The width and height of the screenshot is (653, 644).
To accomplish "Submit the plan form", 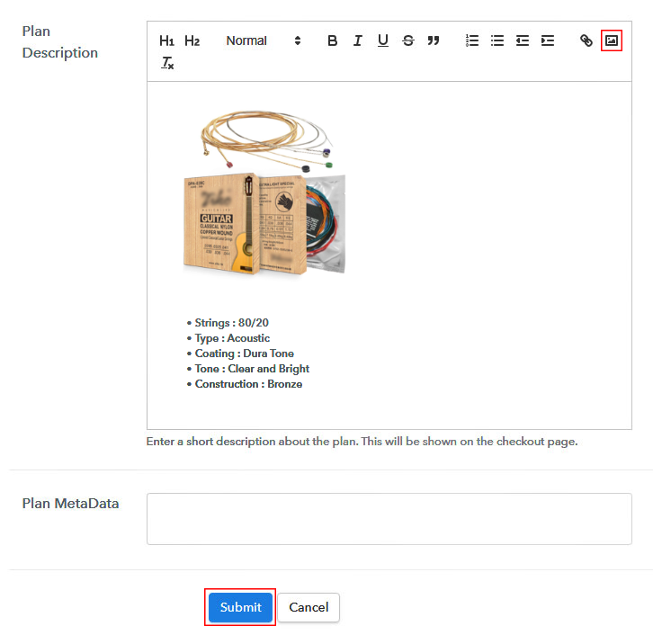I will click(x=240, y=607).
